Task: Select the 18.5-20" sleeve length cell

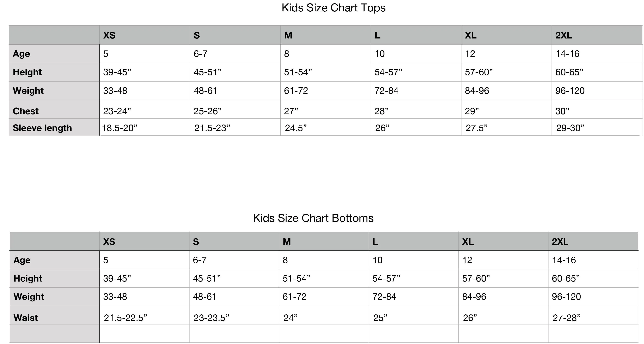Action: pyautogui.click(x=120, y=128)
